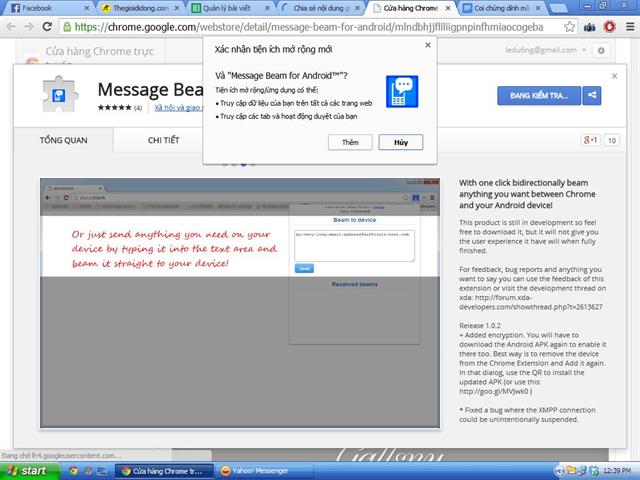Reload the page with the refresh icon

click(47, 27)
